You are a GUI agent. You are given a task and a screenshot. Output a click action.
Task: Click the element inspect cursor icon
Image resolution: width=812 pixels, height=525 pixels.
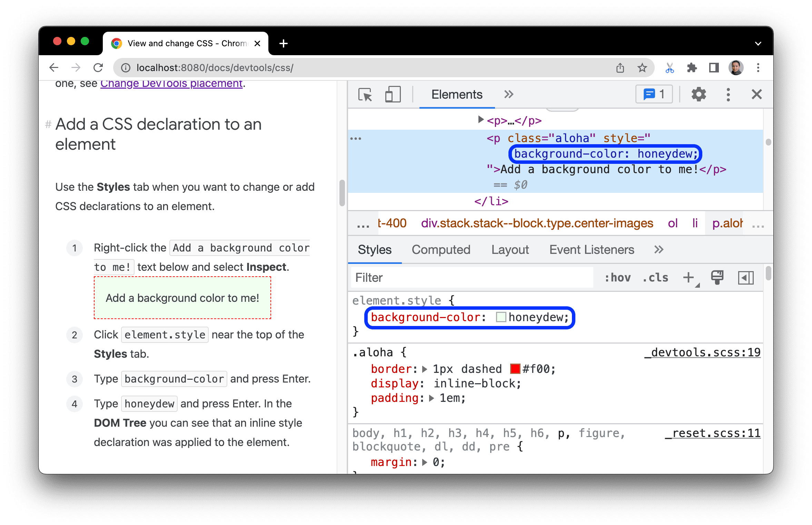coord(363,93)
